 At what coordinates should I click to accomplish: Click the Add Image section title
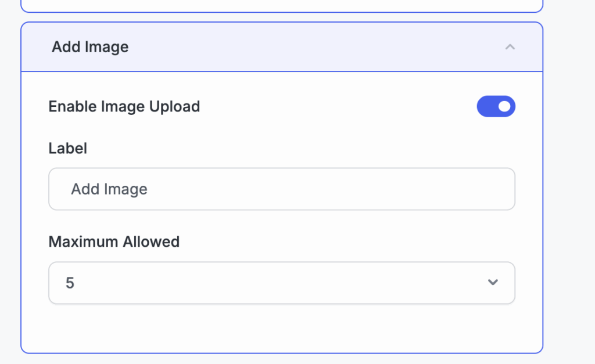tap(90, 47)
